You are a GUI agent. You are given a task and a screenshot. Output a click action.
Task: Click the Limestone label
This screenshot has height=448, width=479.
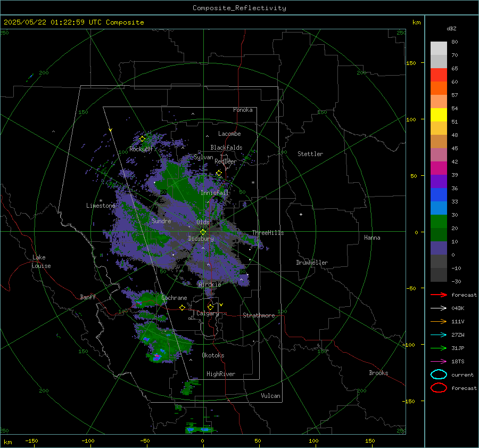coord(101,206)
